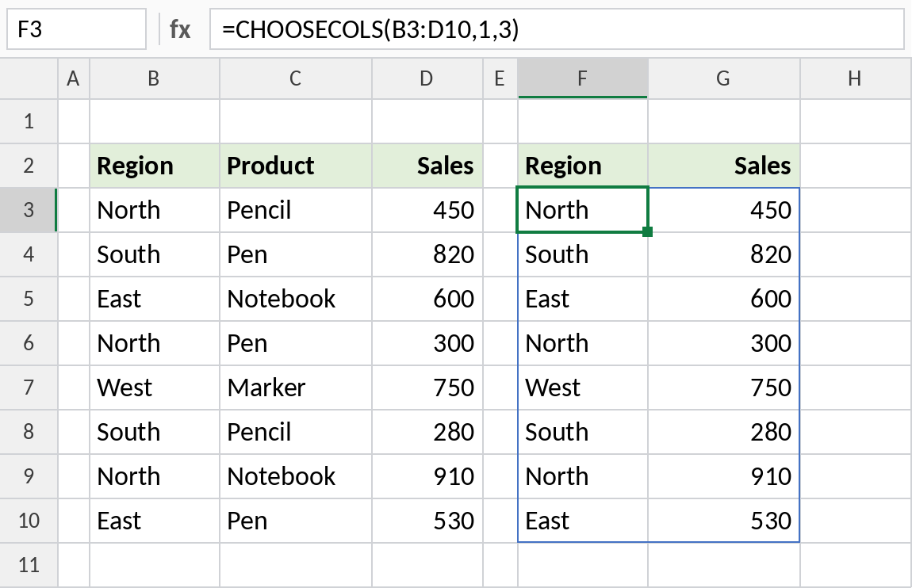The image size is (912, 588).
Task: Select cell G3 with value 450
Action: (723, 210)
